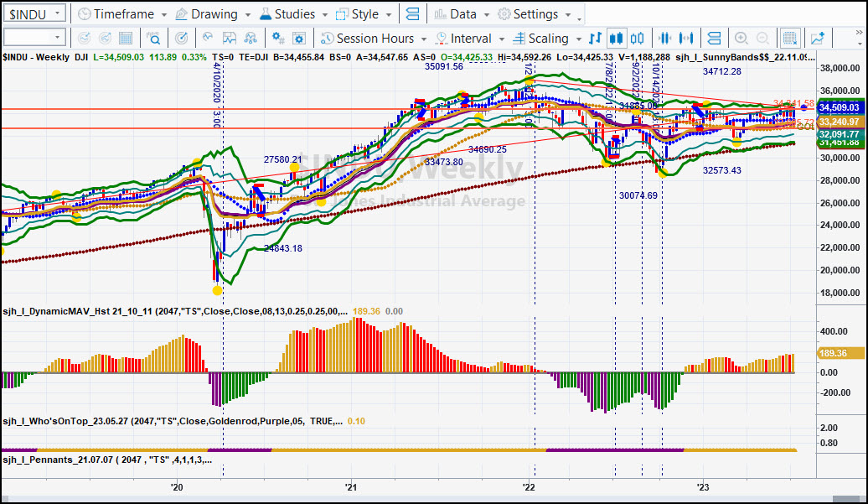
Task: Open the Data menu
Action: pos(456,14)
